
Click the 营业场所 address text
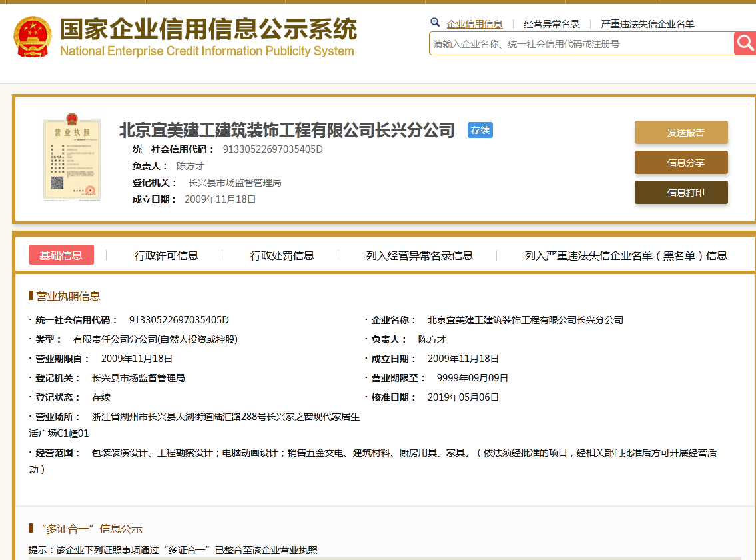click(x=194, y=425)
